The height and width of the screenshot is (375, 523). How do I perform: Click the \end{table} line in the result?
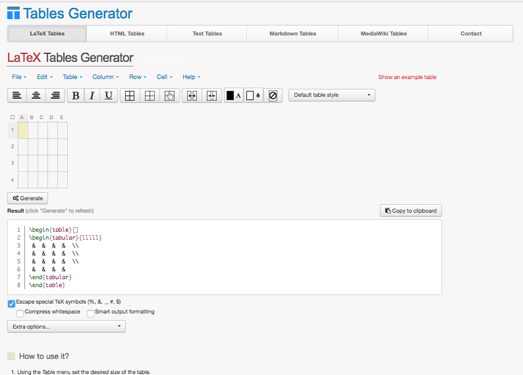[x=47, y=285]
